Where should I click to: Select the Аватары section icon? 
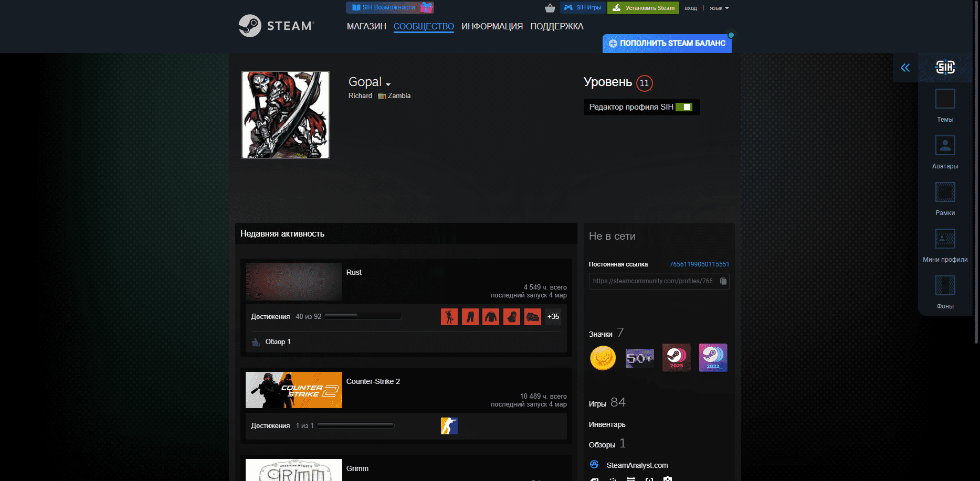(x=945, y=145)
